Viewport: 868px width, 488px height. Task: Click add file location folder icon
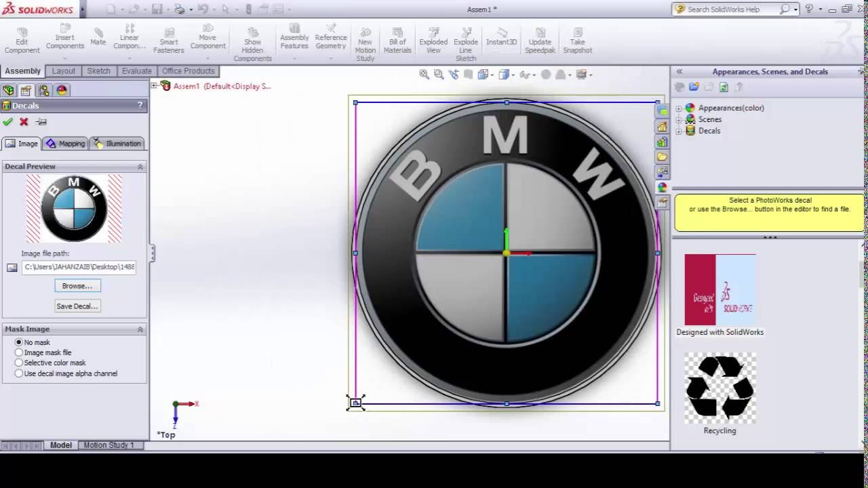(x=694, y=87)
